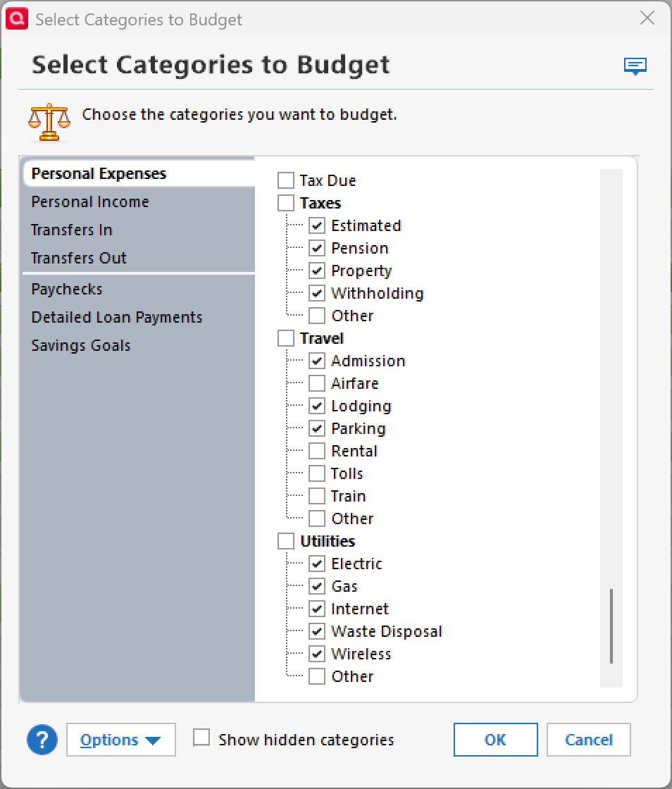672x789 pixels.
Task: Open the Options dropdown menu
Action: pyautogui.click(x=120, y=740)
